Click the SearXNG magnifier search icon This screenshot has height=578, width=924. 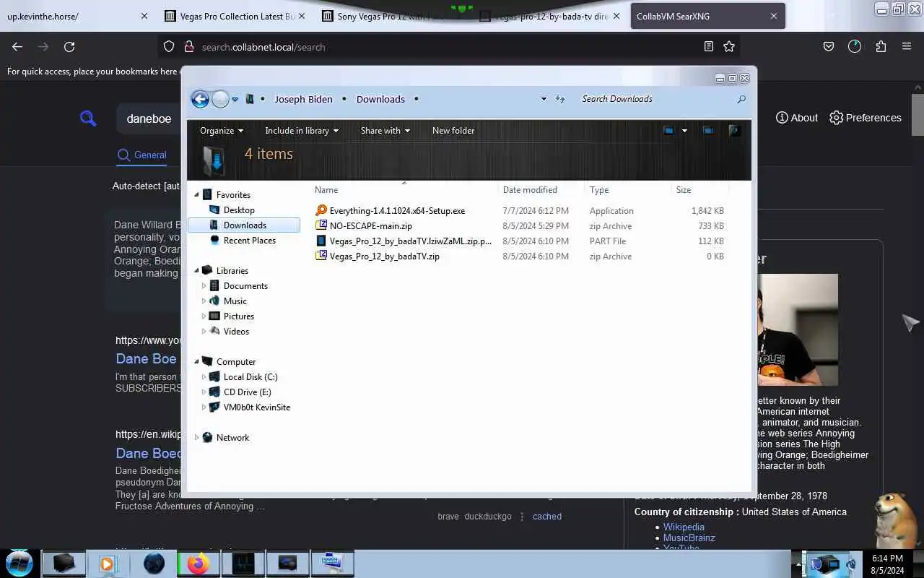click(x=88, y=118)
